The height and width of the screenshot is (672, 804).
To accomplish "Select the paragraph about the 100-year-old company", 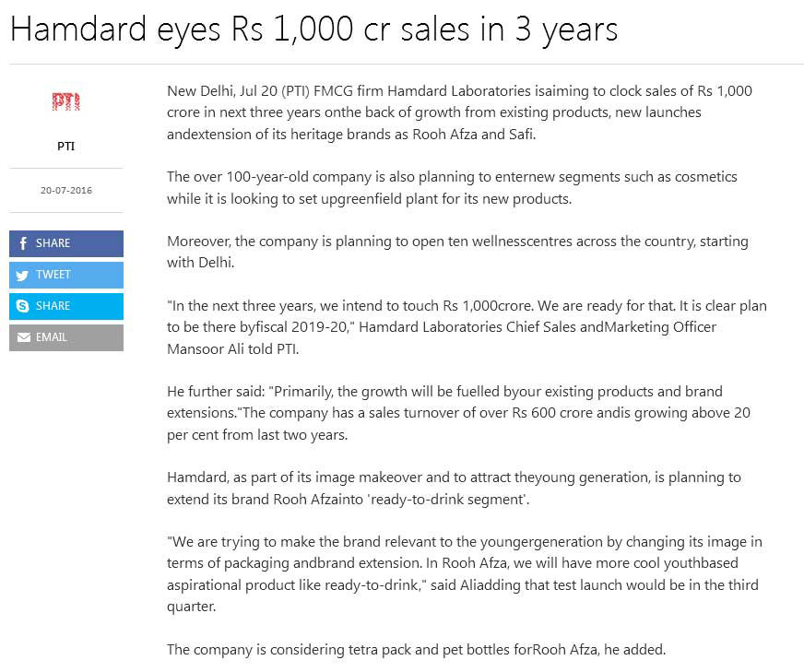I will pos(452,188).
